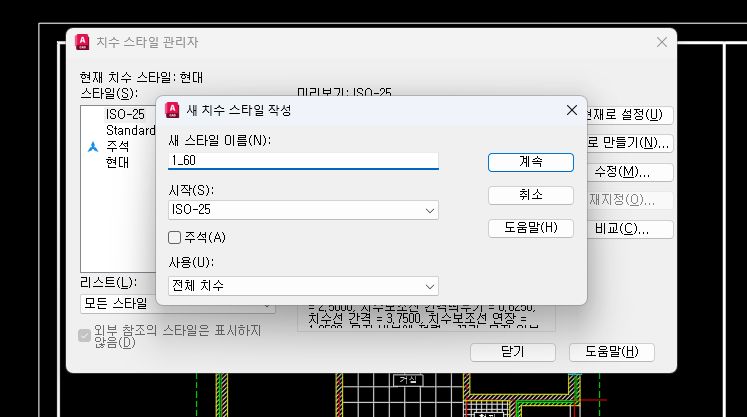Click the 취소 (Cancel) button
Image resolution: width=747 pixels, height=417 pixels.
[x=531, y=195]
